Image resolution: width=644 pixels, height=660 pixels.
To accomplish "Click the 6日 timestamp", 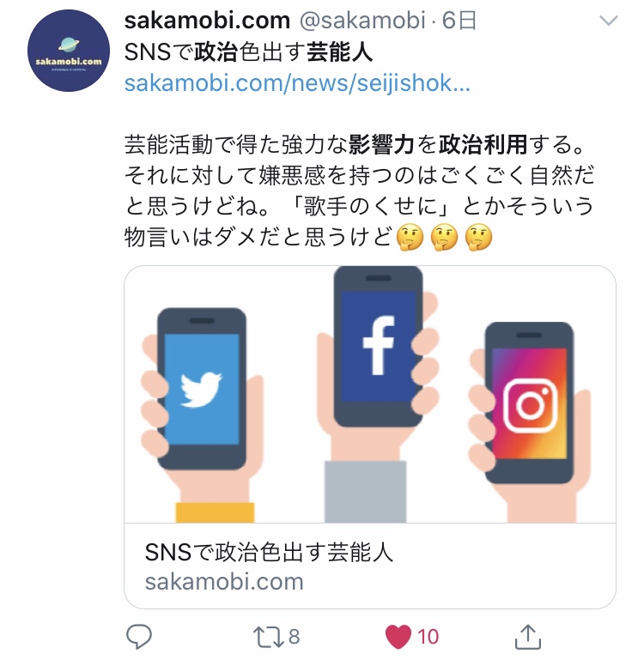I will click(459, 21).
